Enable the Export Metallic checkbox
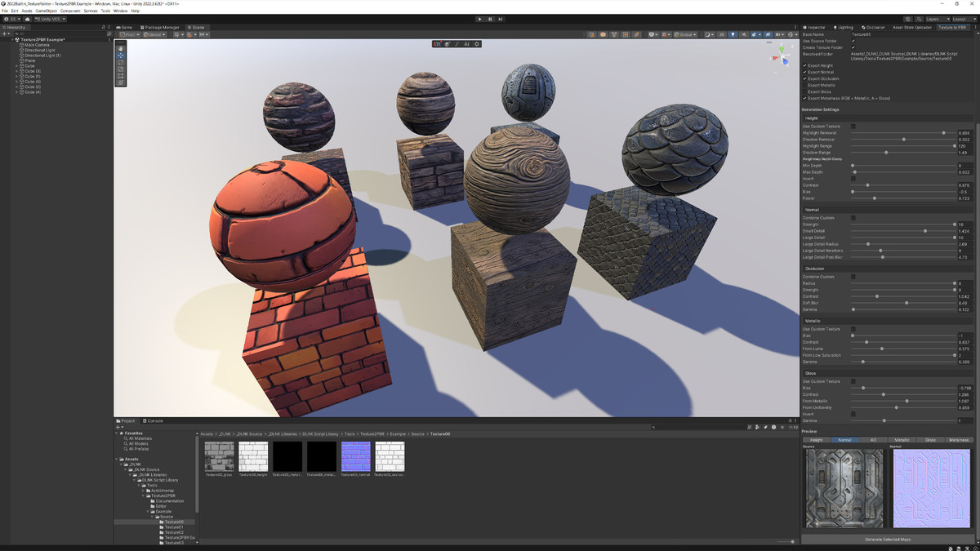 (805, 85)
